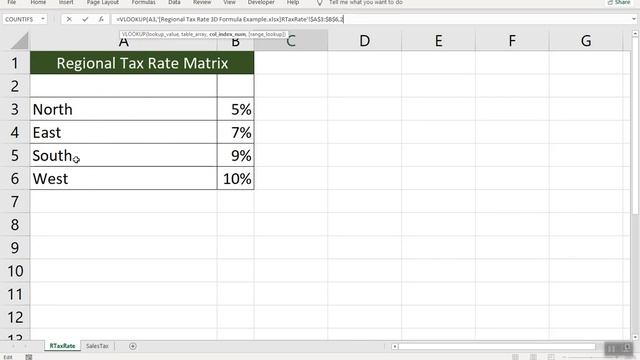Click the horizontal scrollbar left arrow
Image resolution: width=640 pixels, height=360 pixels.
(x=395, y=347)
